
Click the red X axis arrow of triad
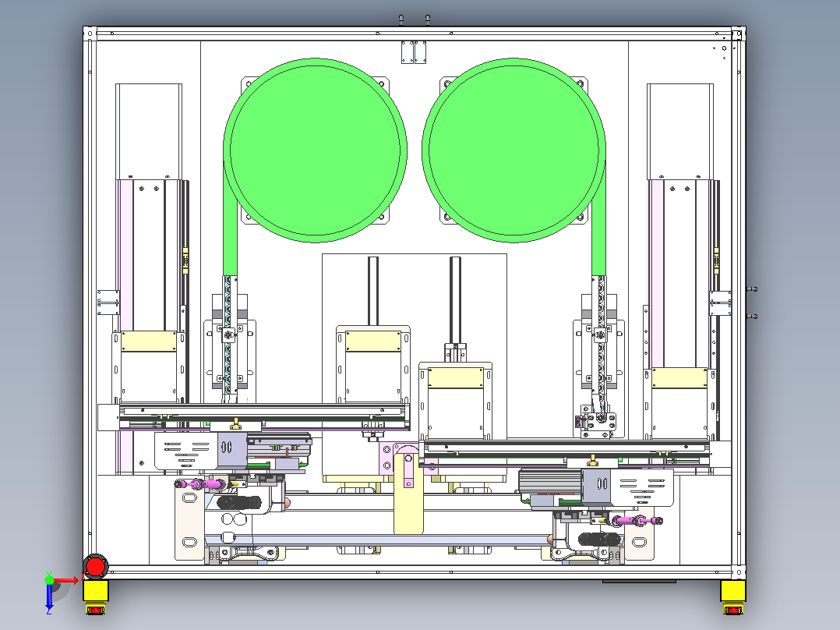point(67,580)
